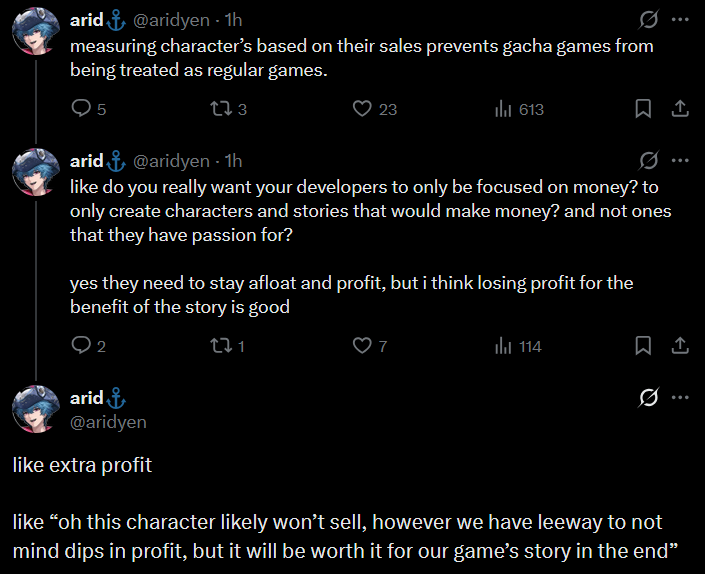Reply to the first tweet about sales
This screenshot has width=705, height=574.
pos(81,109)
